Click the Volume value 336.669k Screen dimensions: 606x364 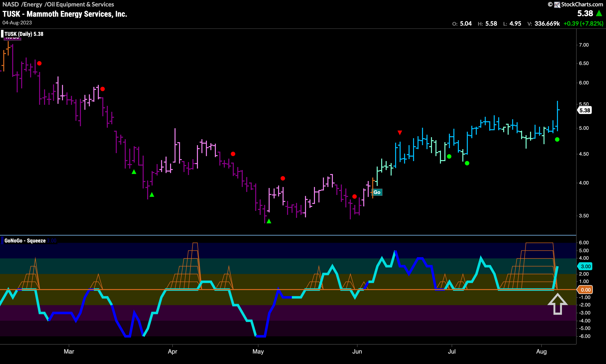(547, 24)
